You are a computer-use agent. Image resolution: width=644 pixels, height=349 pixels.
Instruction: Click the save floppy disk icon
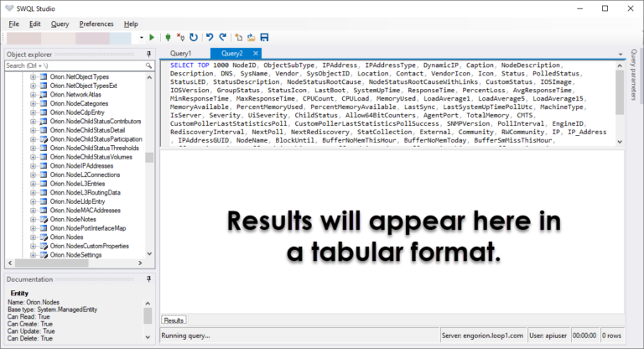coord(264,38)
